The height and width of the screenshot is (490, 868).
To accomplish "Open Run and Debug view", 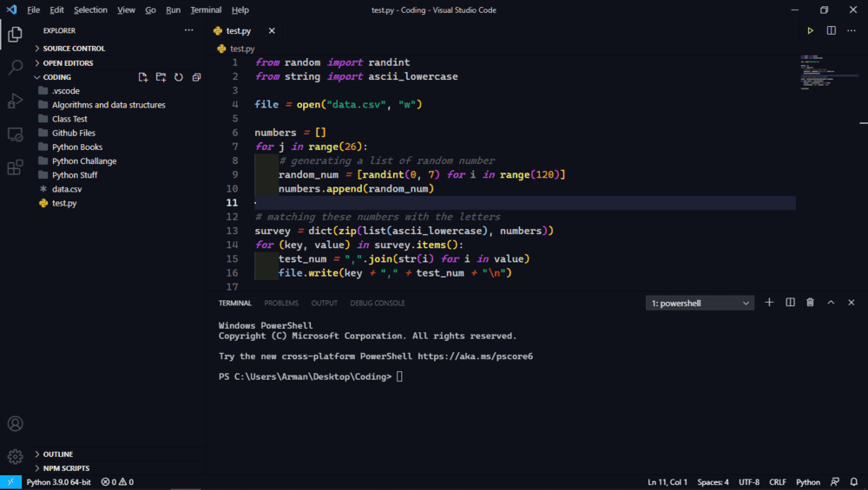I will [15, 101].
